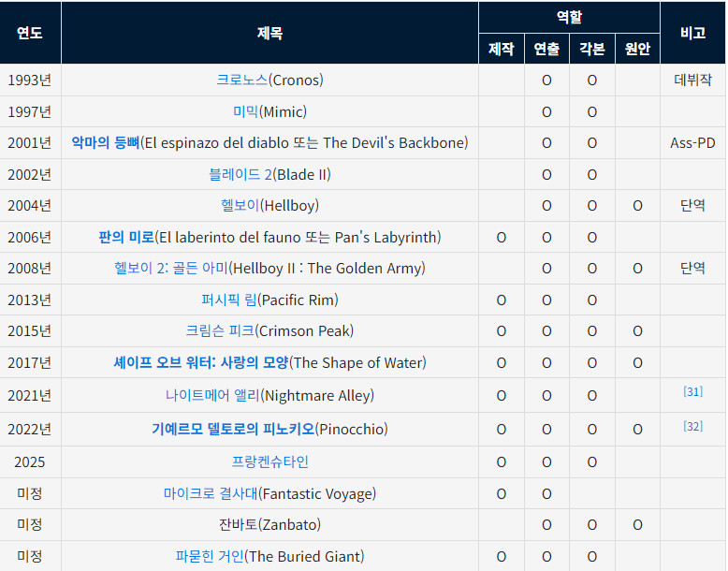Viewport: 728px width, 571px height.
Task: Click 원안 O mark in Hellboy 2004 row
Action: click(x=637, y=205)
